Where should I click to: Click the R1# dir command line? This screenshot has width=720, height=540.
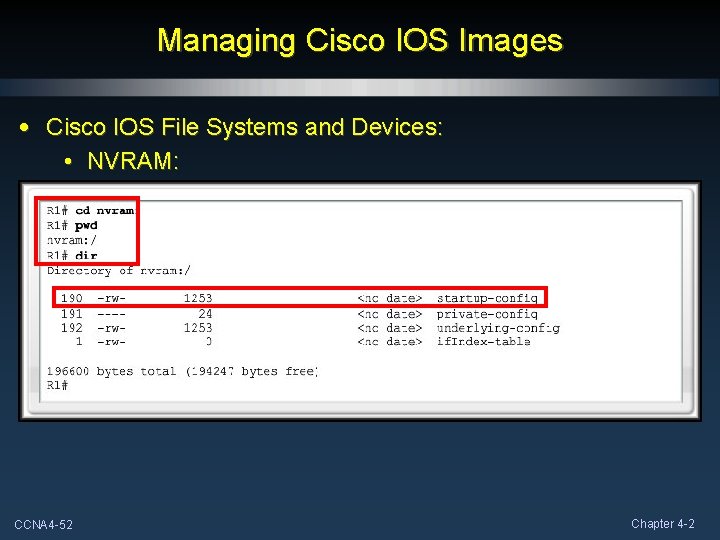click(72, 255)
